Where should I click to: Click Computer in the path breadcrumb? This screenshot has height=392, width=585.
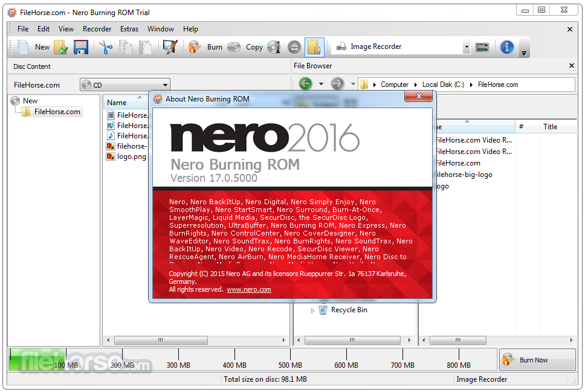(395, 85)
